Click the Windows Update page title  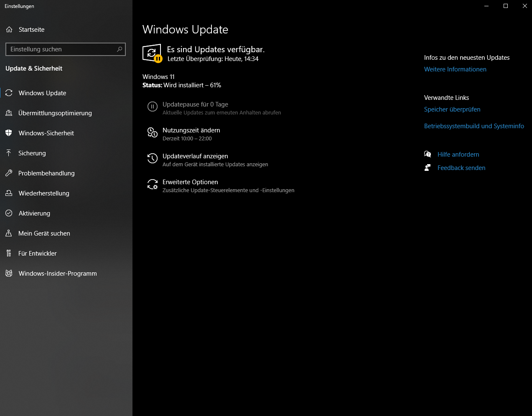click(185, 30)
